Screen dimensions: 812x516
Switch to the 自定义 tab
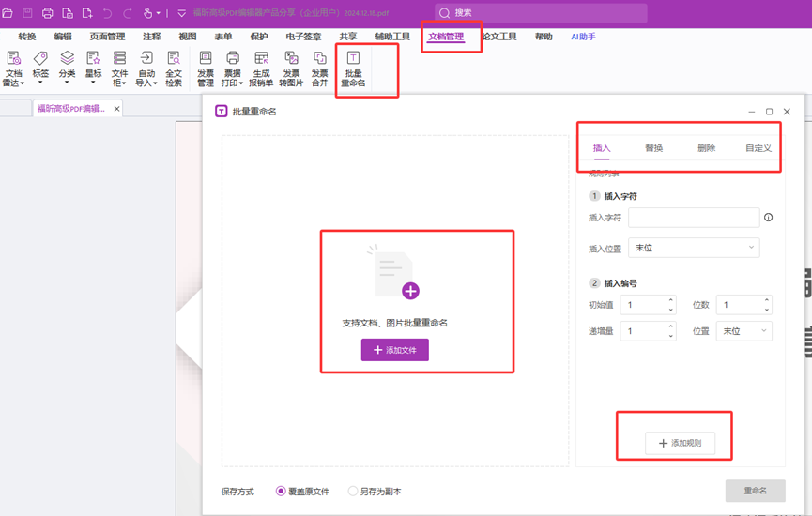coord(758,148)
